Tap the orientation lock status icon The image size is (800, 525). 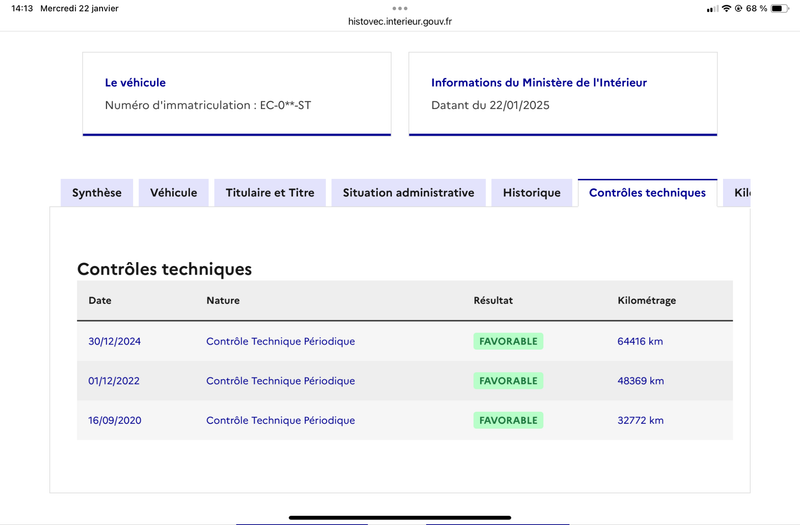click(x=738, y=8)
